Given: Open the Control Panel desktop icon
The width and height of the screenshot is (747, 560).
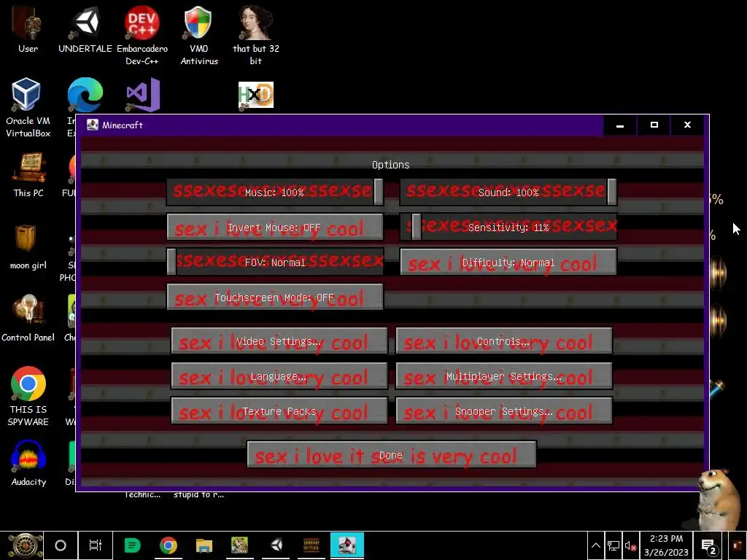Looking at the screenshot, I should tap(28, 318).
